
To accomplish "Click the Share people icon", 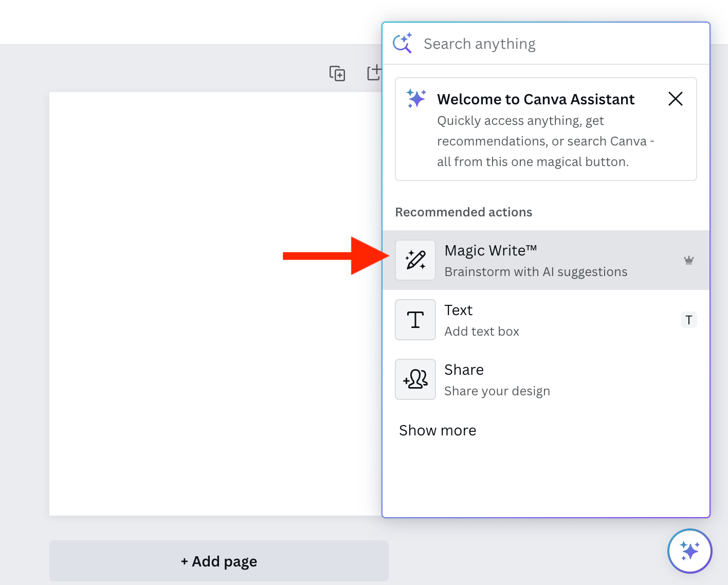I will click(x=415, y=379).
